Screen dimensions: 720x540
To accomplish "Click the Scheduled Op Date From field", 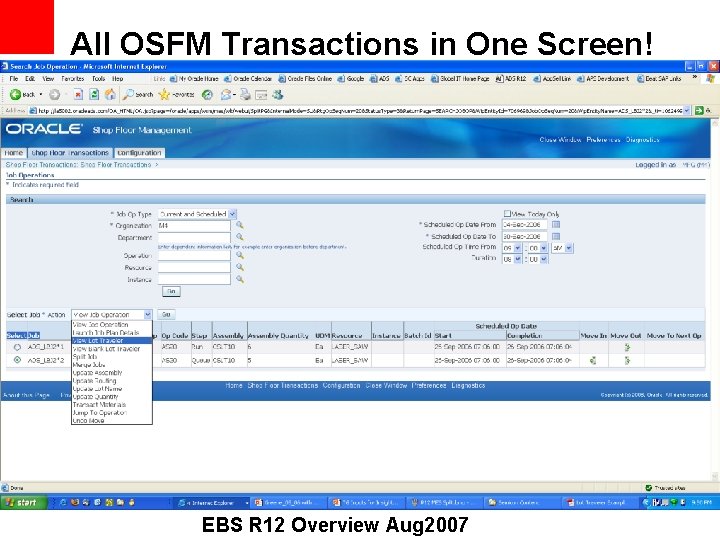I will click(x=525, y=225).
